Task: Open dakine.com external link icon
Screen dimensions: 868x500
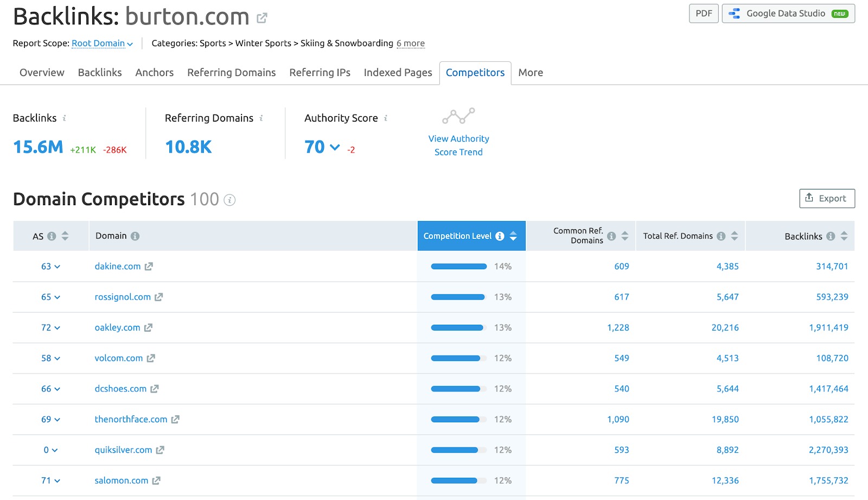Action: 149,267
